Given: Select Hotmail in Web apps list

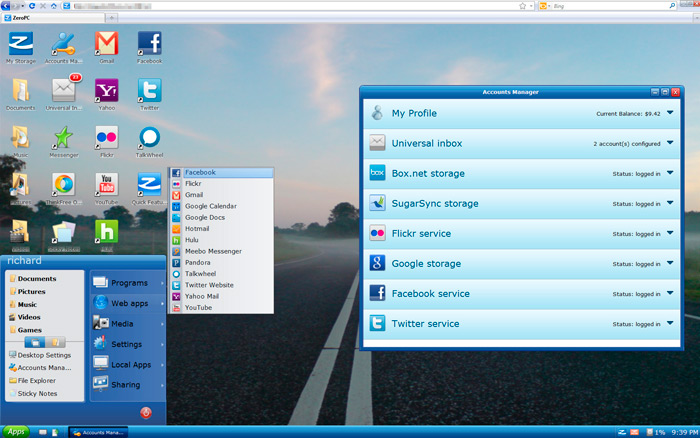Looking at the screenshot, I should tap(222, 229).
